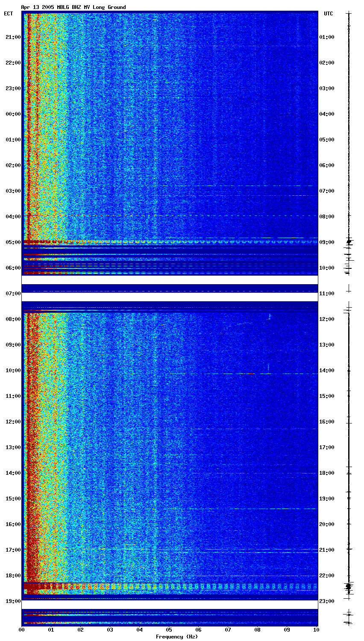The height and width of the screenshot is (641, 364).
Task: Click the 'Frequency (Hz)' axis caption
Action: [x=177, y=637]
